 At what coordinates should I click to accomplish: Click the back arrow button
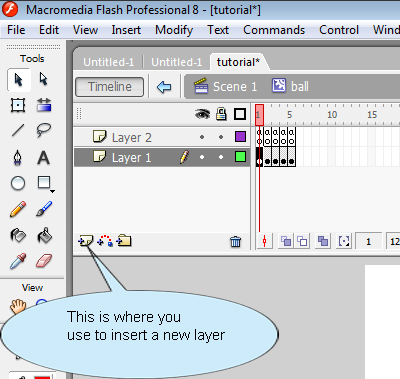point(164,87)
